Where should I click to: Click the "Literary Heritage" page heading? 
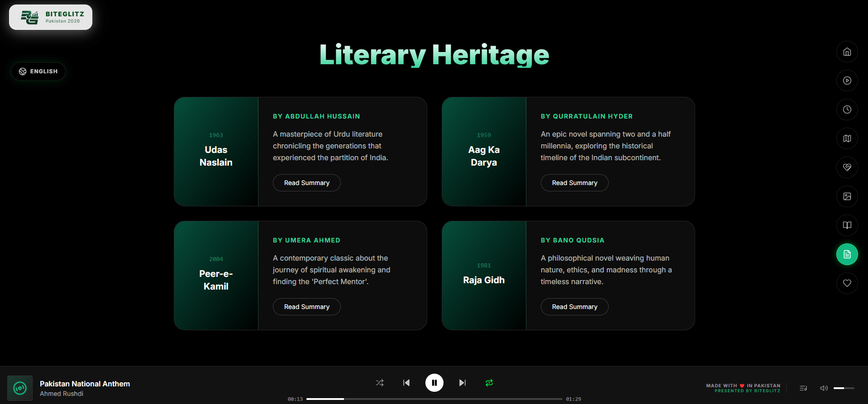click(x=434, y=55)
